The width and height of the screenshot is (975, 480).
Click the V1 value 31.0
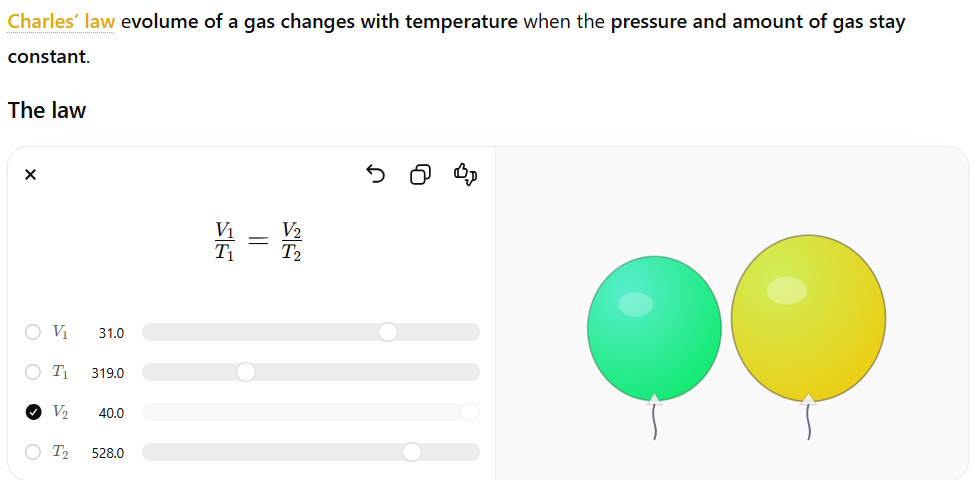pyautogui.click(x=111, y=333)
